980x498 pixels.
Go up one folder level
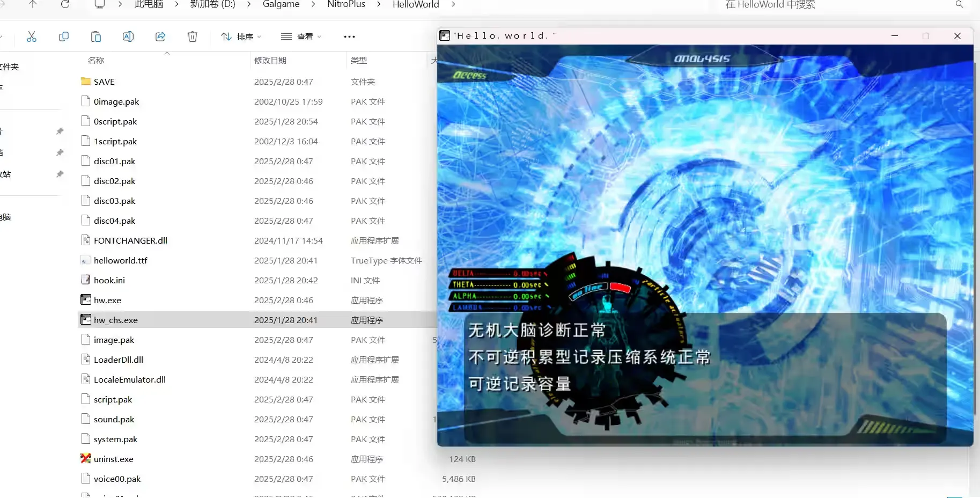(x=33, y=4)
